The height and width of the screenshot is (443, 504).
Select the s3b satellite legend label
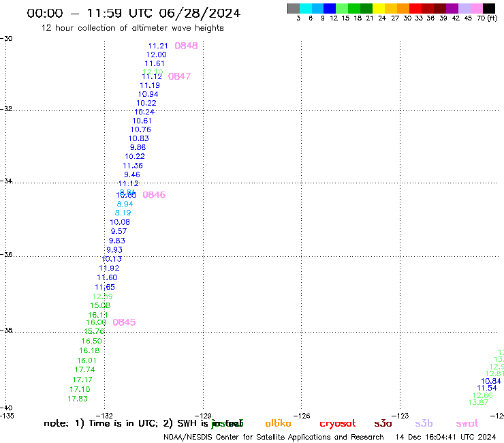click(x=424, y=423)
